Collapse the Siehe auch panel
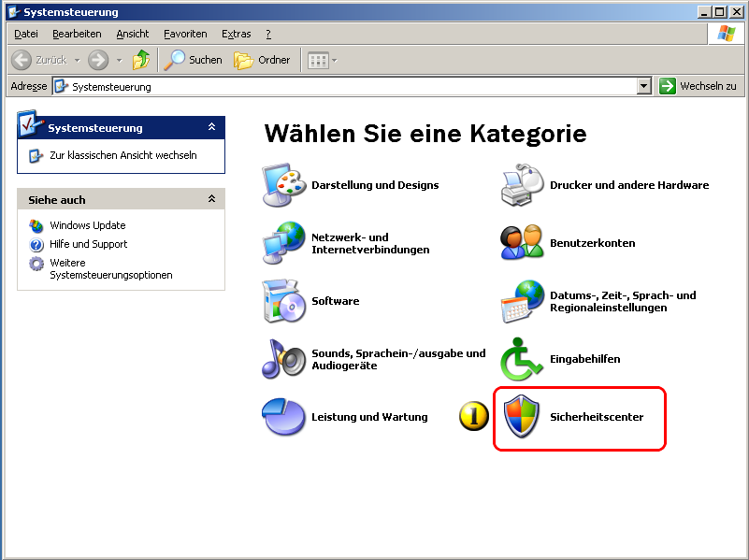749x560 pixels. point(211,198)
